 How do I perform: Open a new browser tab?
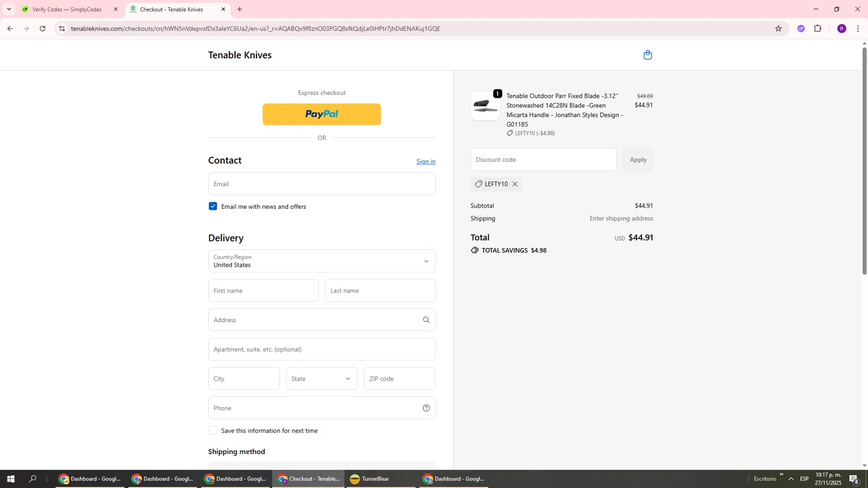pos(240,9)
